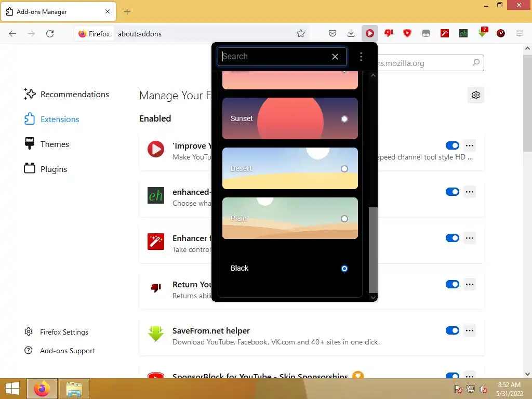Click the Enhancer for YouTube list icon
This screenshot has width=532, height=399.
tap(156, 242)
